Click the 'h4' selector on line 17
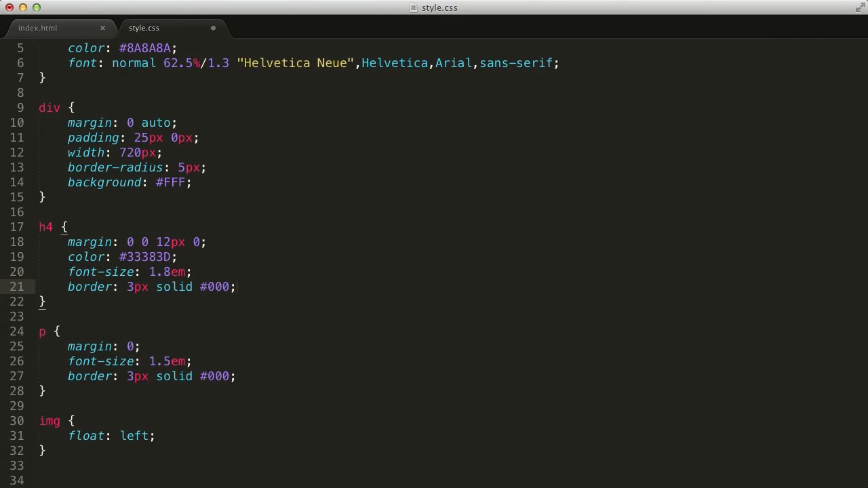Screen dimensions: 868x488 [45, 227]
